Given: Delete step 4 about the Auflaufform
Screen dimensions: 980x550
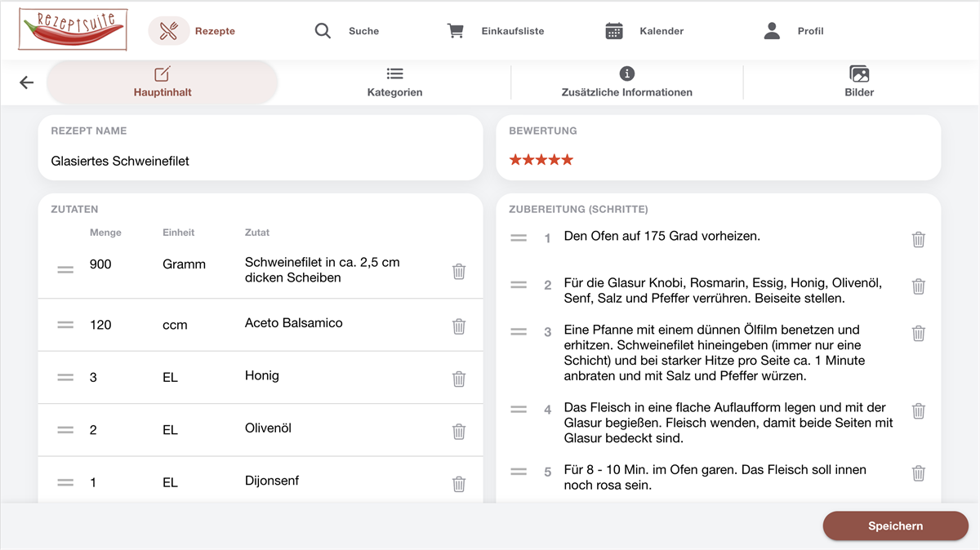Looking at the screenshot, I should (x=919, y=410).
